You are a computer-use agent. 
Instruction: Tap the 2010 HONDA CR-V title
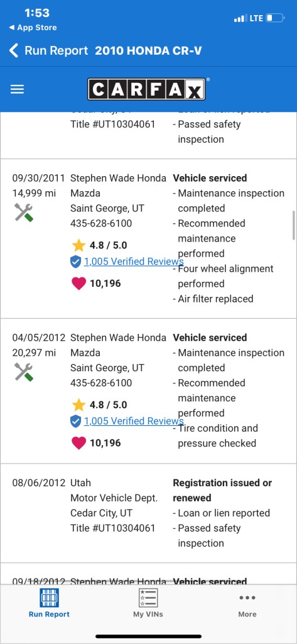click(x=148, y=51)
